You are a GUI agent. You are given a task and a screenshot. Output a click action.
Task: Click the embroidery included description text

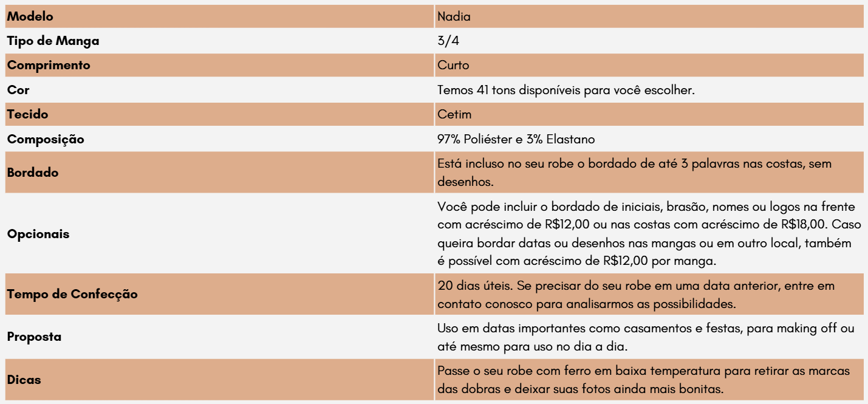(x=634, y=173)
